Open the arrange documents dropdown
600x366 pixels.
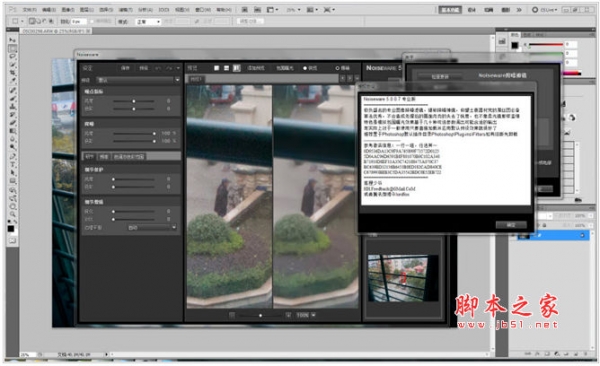[x=312, y=10]
